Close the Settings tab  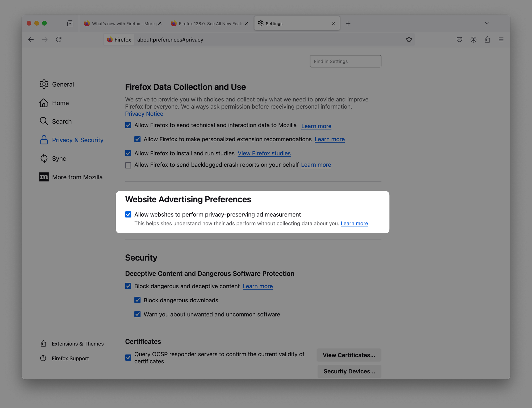[x=334, y=23]
